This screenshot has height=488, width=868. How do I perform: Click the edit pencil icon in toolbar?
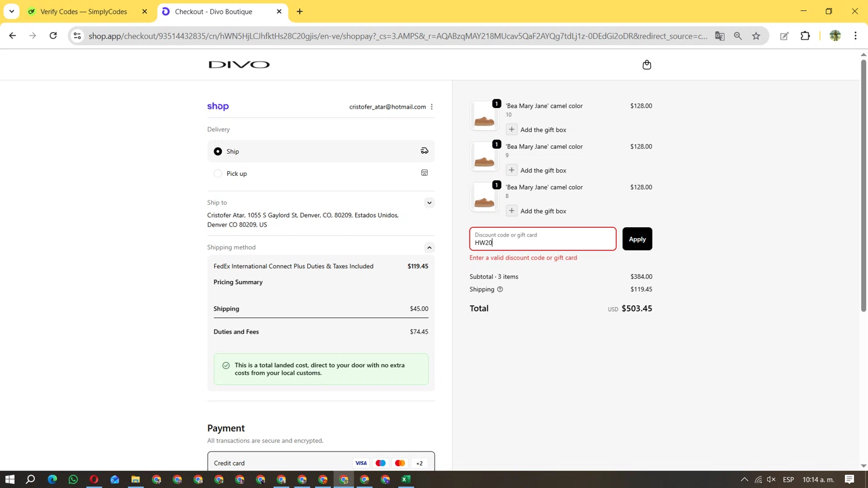(784, 36)
